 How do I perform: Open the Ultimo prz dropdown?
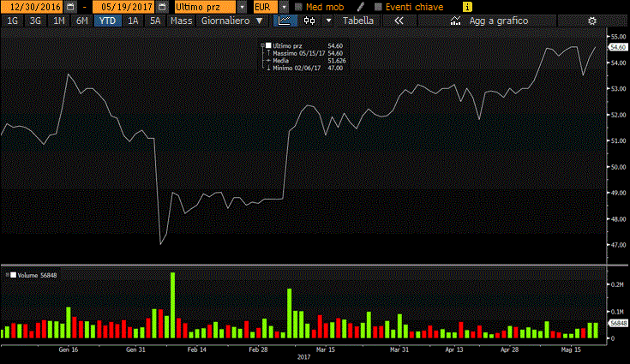pyautogui.click(x=242, y=6)
